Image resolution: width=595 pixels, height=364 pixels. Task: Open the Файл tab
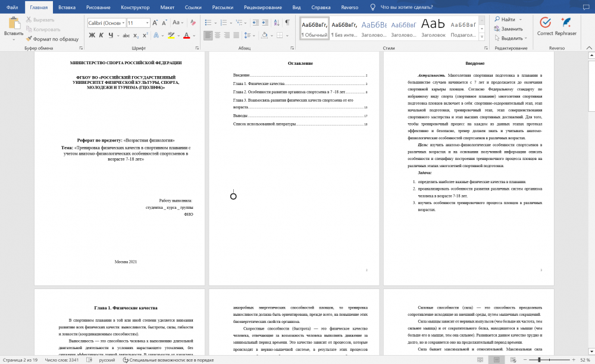tap(12, 7)
